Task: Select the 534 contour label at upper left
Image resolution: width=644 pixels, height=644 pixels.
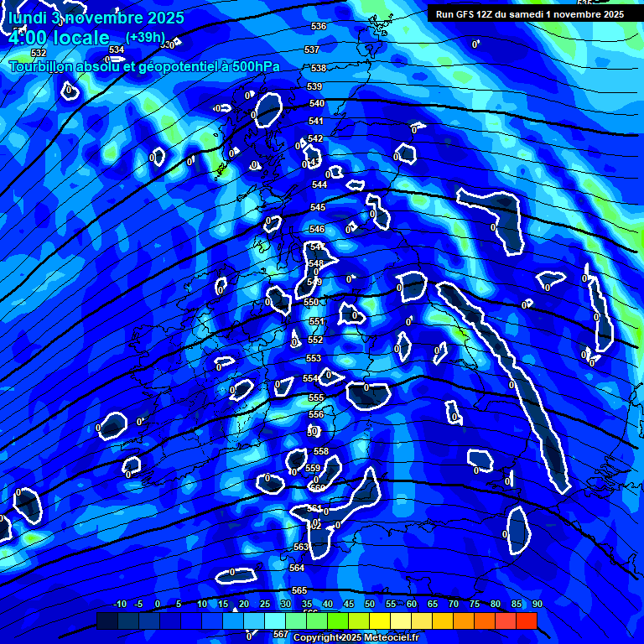Action: [x=117, y=49]
